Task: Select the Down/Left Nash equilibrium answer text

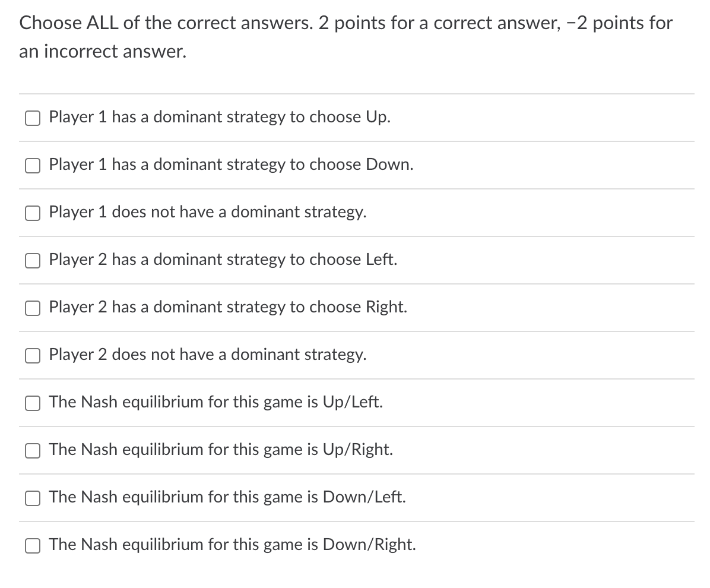Action: [x=227, y=497]
